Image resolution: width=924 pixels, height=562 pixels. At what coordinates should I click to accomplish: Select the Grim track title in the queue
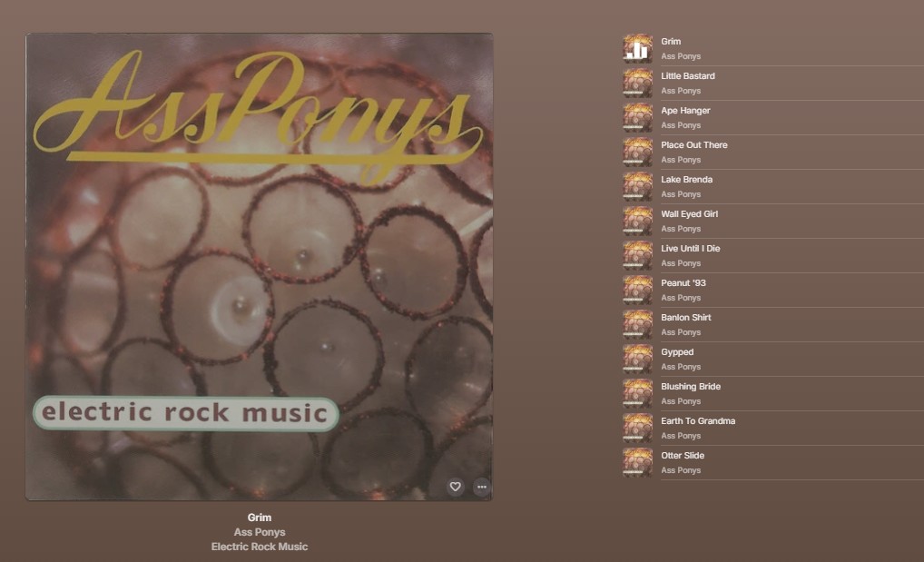pos(671,41)
